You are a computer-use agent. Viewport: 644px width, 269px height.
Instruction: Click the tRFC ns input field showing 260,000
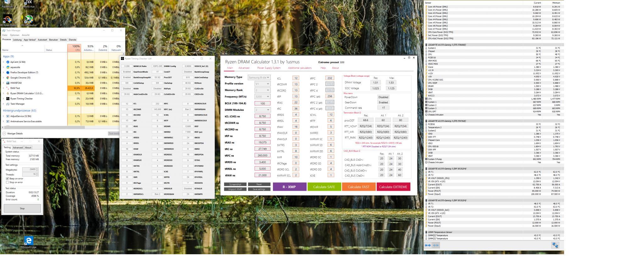pyautogui.click(x=263, y=155)
